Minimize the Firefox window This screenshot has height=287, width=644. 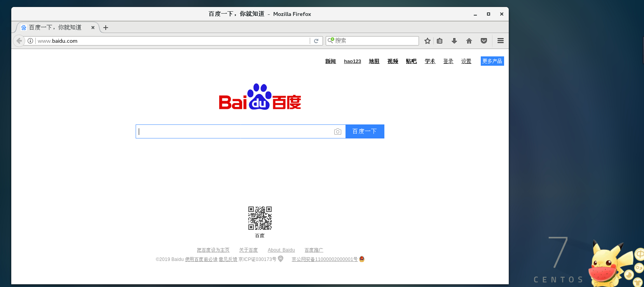475,14
